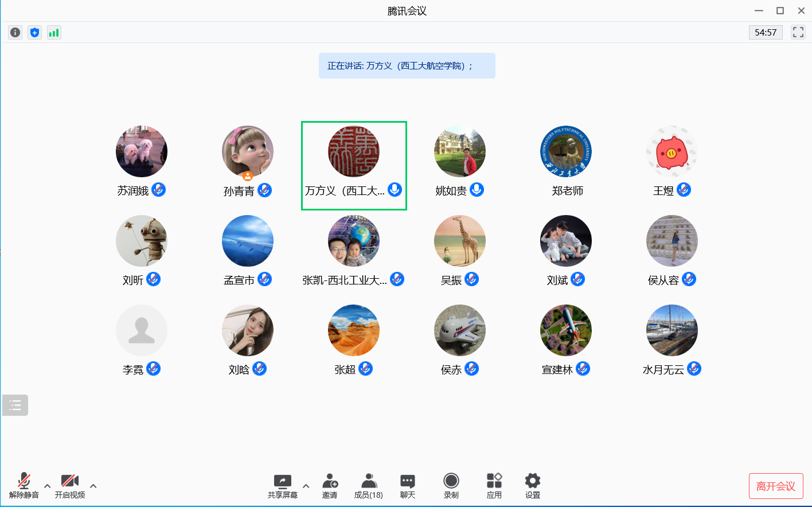Open the Apps (应用) icon
812x507 pixels.
tap(494, 485)
